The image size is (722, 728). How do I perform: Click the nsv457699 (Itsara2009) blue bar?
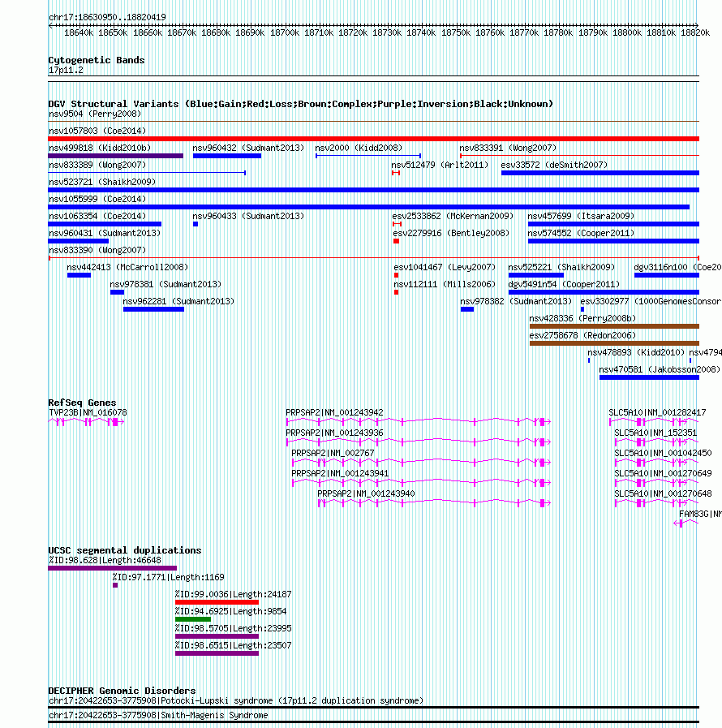(x=613, y=224)
